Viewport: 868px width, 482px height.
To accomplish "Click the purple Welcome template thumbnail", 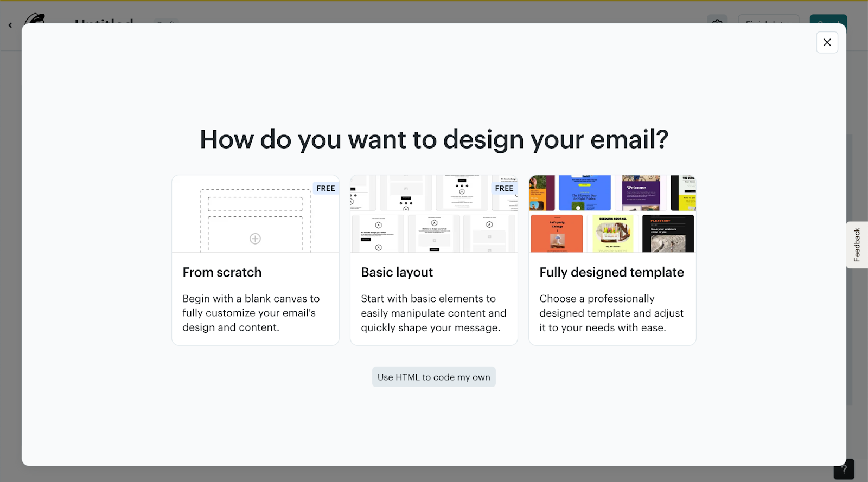I will click(641, 193).
